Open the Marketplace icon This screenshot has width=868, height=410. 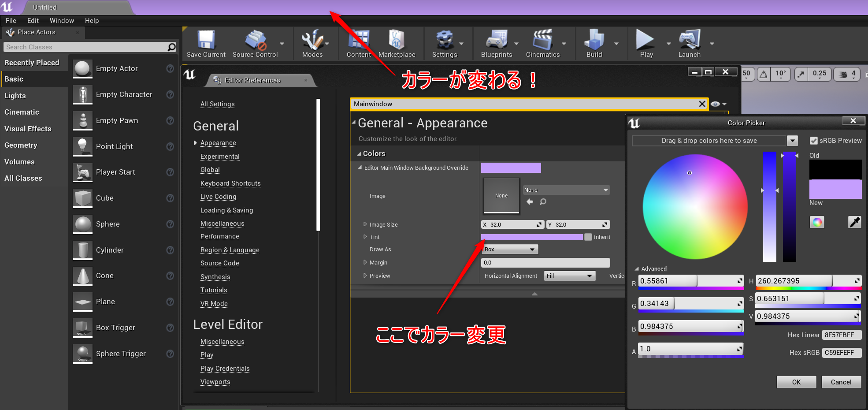397,40
